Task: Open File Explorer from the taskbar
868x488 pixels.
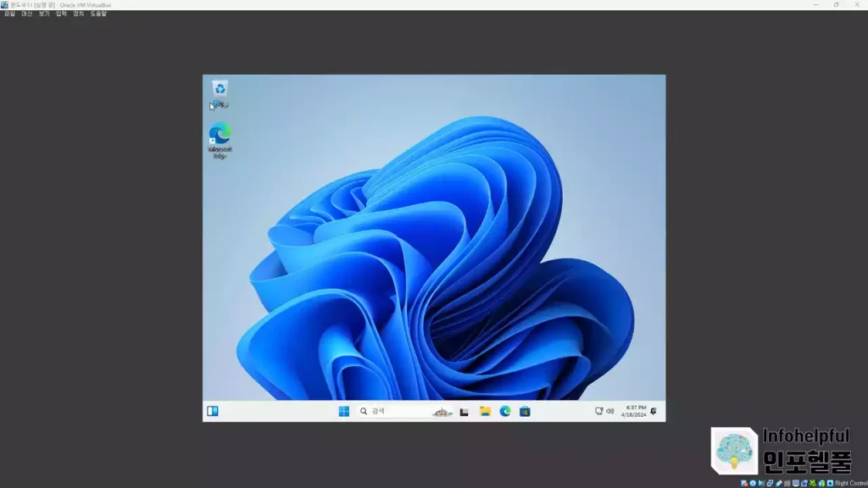Action: pos(485,411)
